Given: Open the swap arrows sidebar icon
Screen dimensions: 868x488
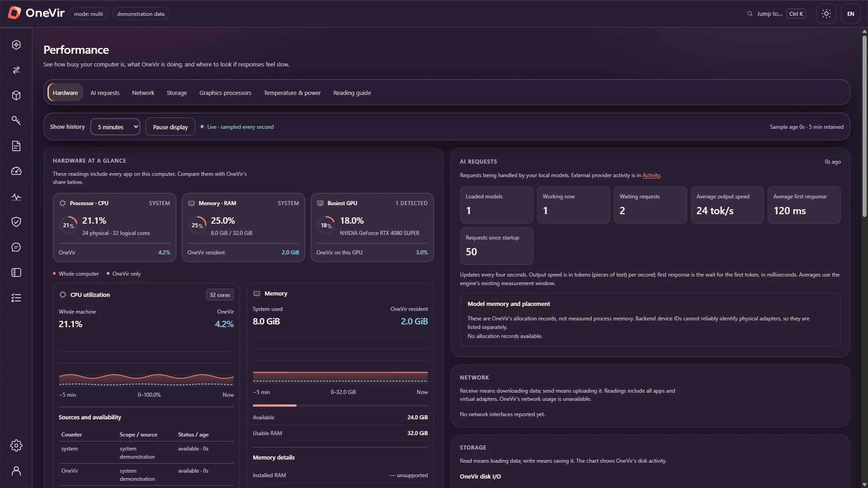Looking at the screenshot, I should [x=16, y=70].
